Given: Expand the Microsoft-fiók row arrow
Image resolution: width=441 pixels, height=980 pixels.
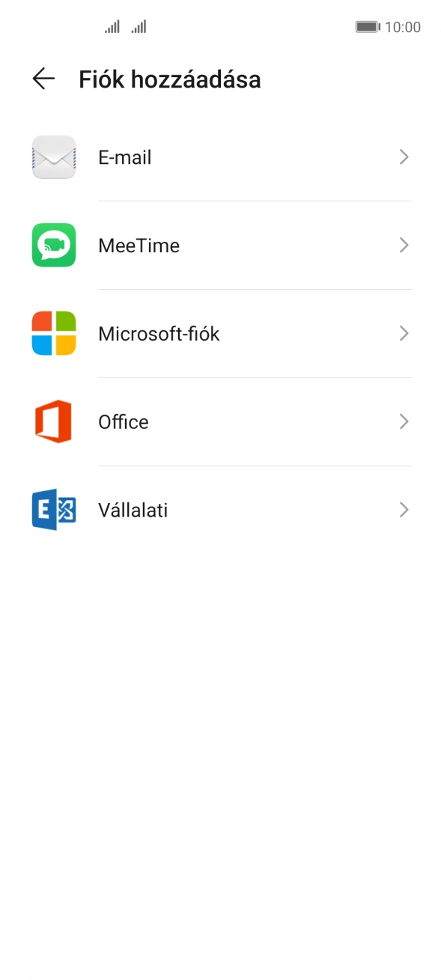Looking at the screenshot, I should tap(404, 333).
